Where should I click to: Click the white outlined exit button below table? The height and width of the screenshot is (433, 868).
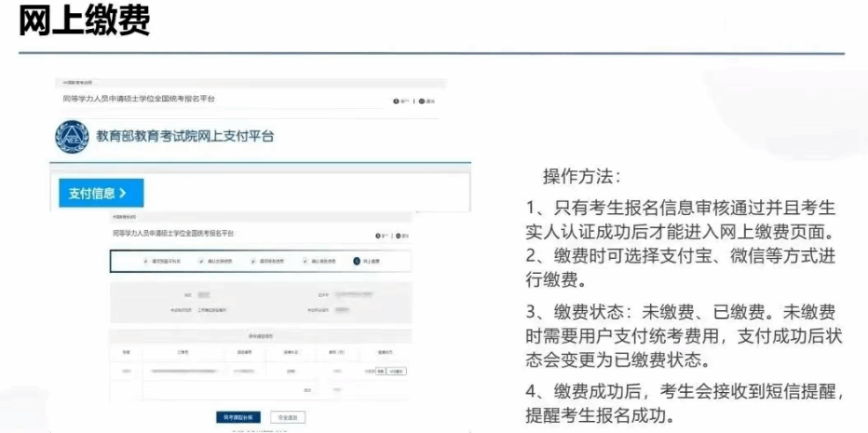(288, 417)
